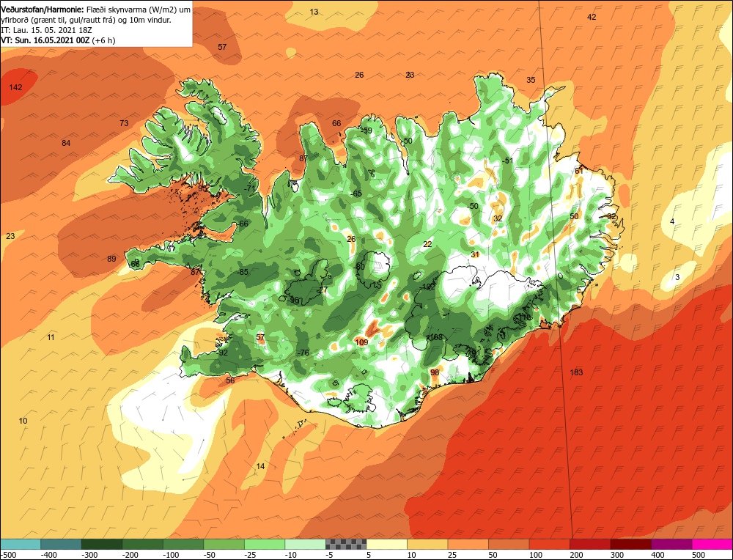
Task: Click the teal legend swatch for -500 to -400
Action: [21, 544]
